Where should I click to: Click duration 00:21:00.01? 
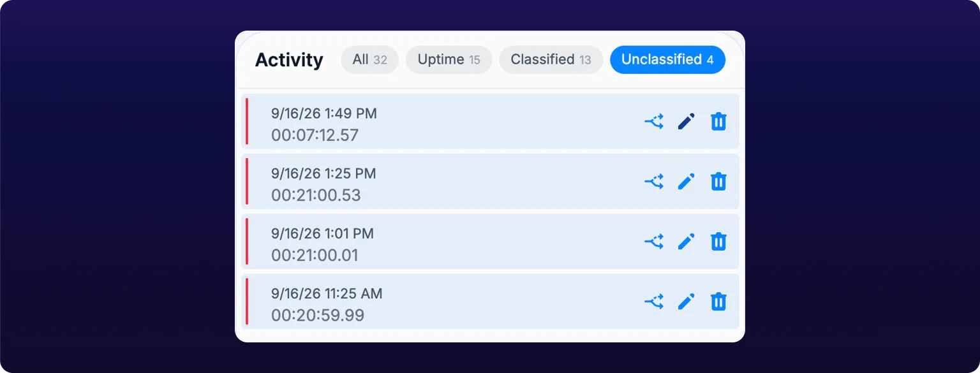point(315,256)
